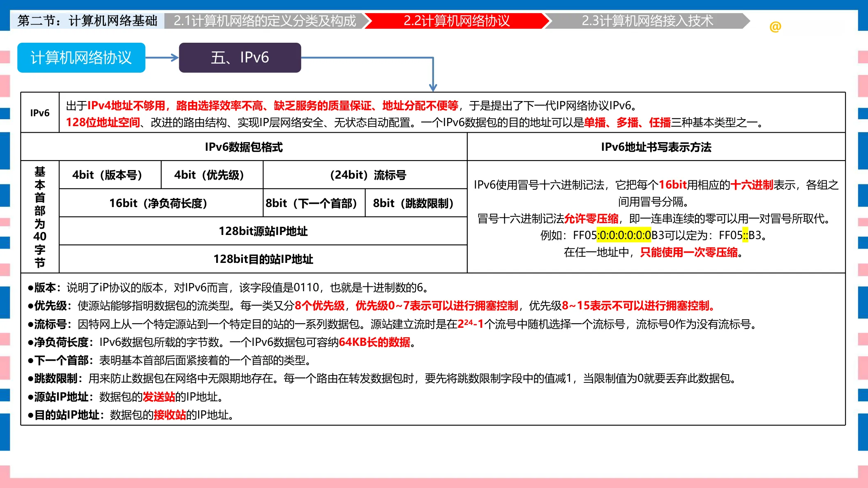This screenshot has height=488, width=868.
Task: Click the 第二节：计算机网络基础 heading
Action: coord(87,21)
